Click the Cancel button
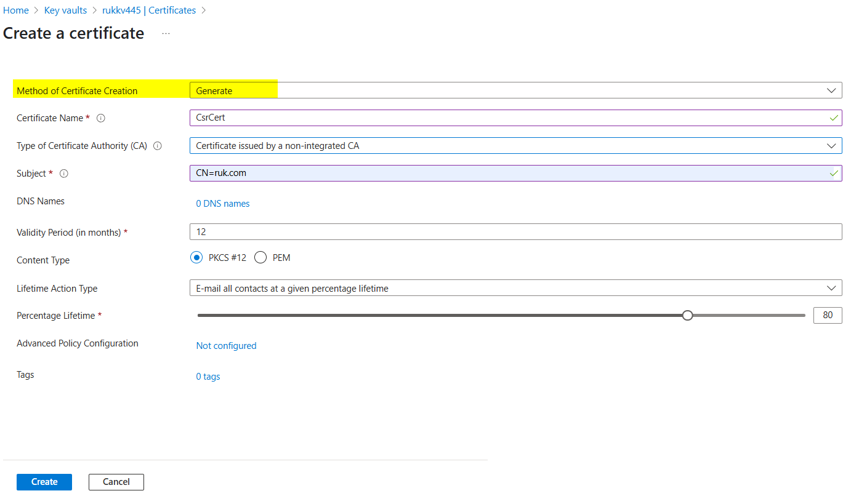Image resolution: width=851 pixels, height=504 pixels. tap(116, 482)
